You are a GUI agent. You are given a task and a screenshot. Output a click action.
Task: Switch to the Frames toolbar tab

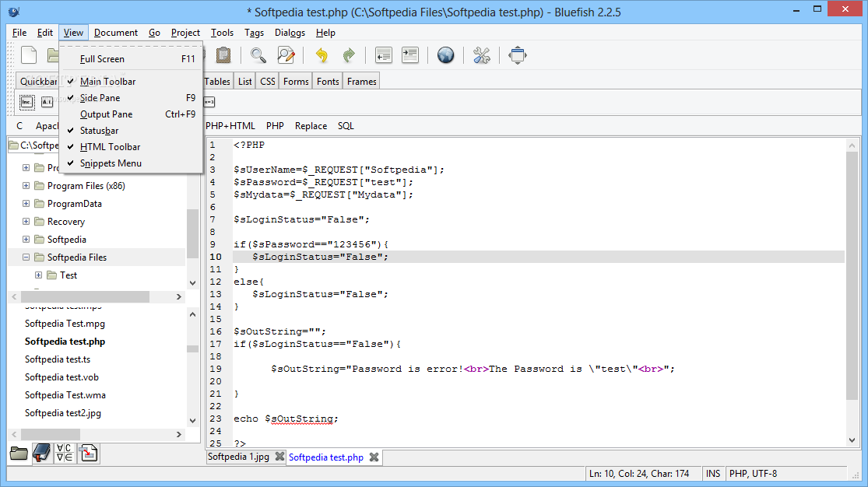point(362,82)
